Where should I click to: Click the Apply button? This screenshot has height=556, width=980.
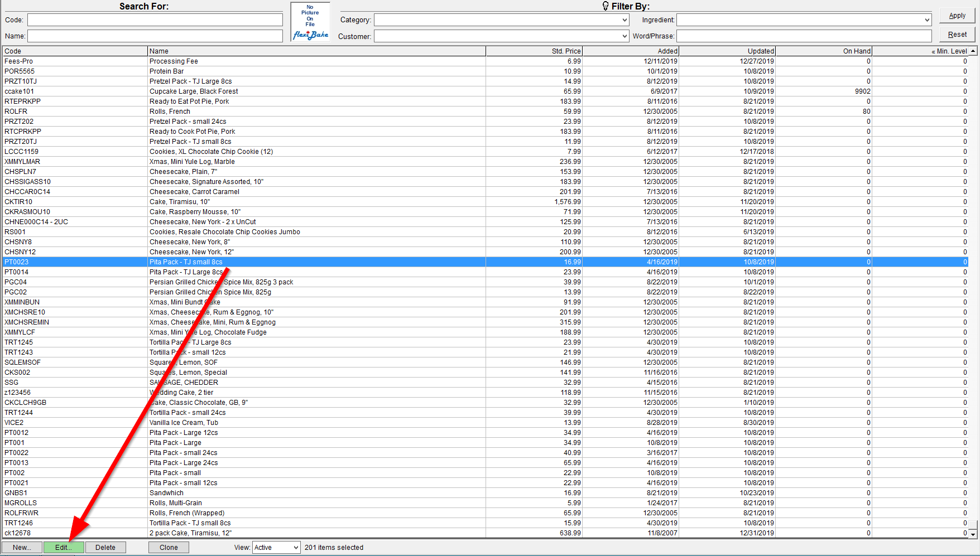tap(957, 16)
